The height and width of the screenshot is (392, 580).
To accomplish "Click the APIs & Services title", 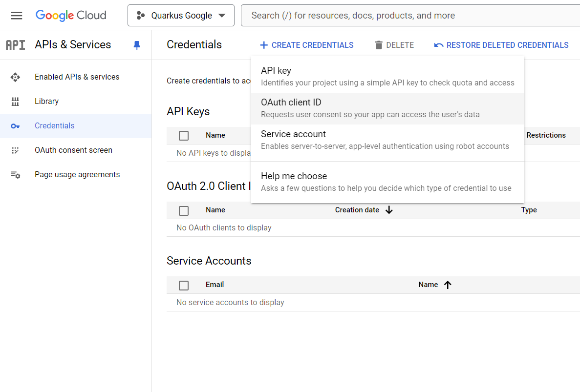I will (73, 45).
